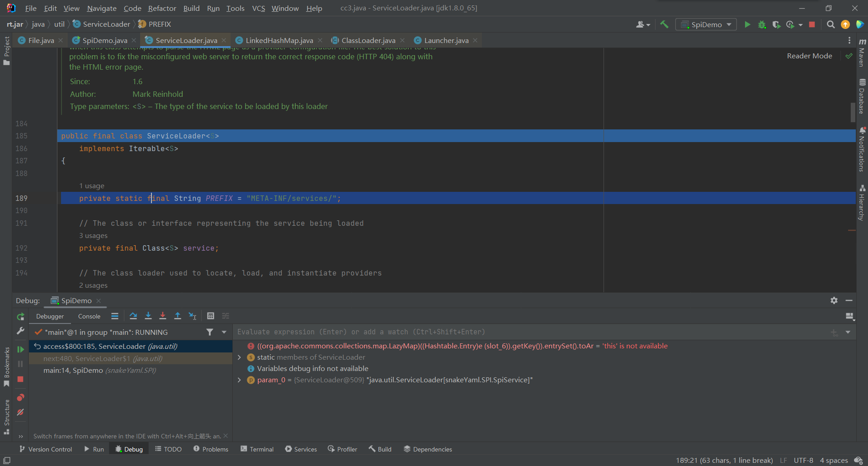Open the dropdown arrow right of the evaluate expression field
This screenshot has height=466, width=868.
[848, 332]
